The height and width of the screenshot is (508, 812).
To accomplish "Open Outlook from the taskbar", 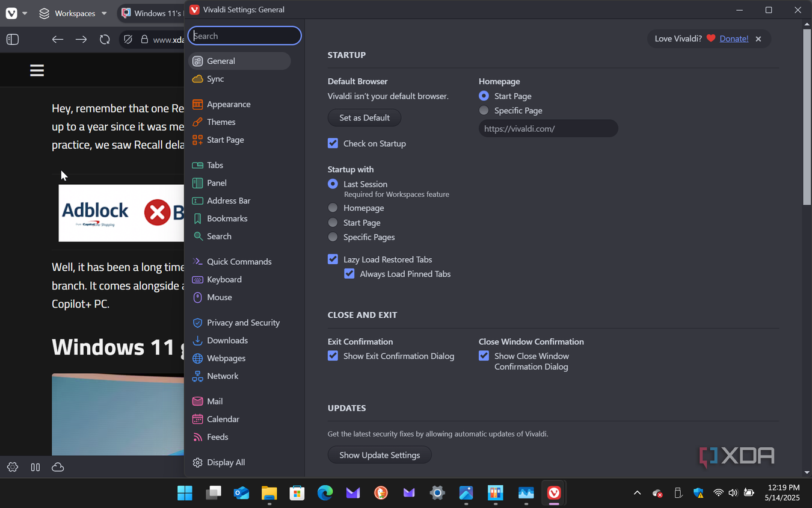I will click(241, 494).
